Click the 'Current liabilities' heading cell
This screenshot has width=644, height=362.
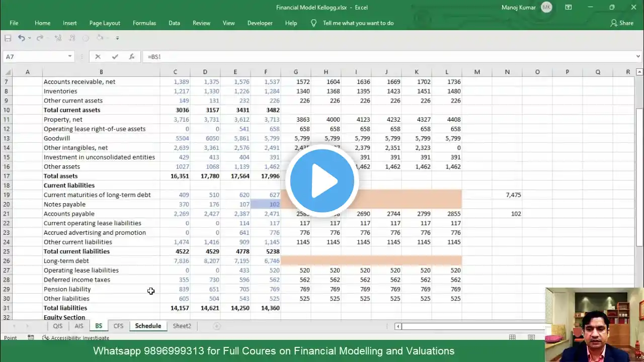click(101, 186)
